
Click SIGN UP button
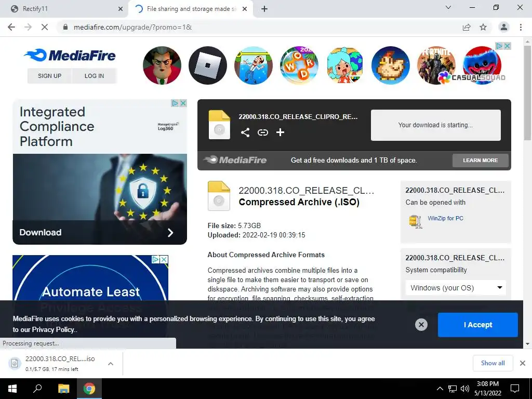(x=49, y=76)
